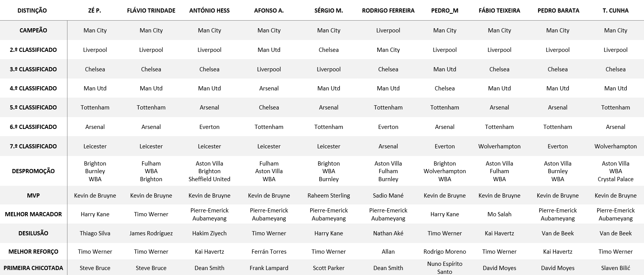Select the MELHOR MARCADOR row label

pyautogui.click(x=33, y=214)
